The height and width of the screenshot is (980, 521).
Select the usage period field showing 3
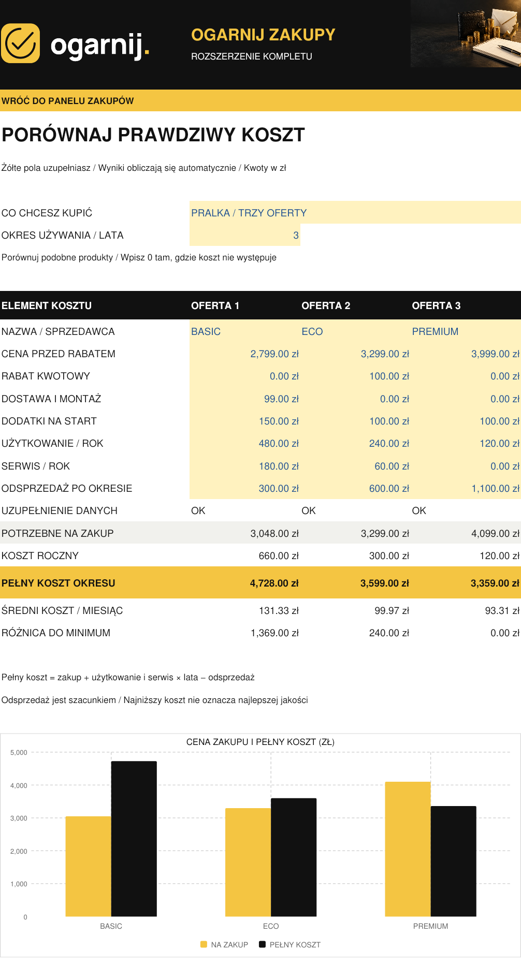click(x=245, y=235)
